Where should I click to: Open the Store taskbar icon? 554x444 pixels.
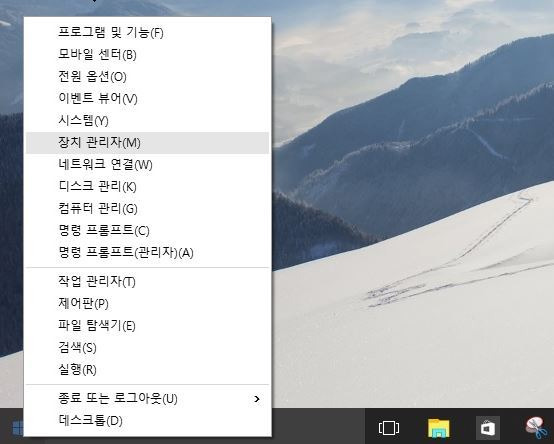click(x=488, y=428)
